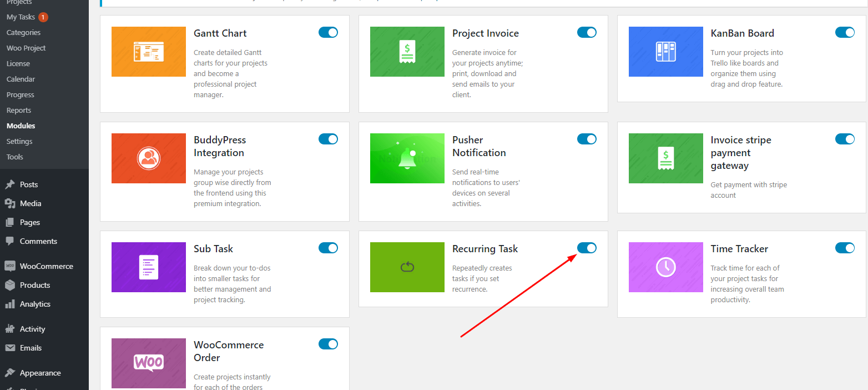The width and height of the screenshot is (868, 390).
Task: Open Settings from the project sidebar
Action: (x=19, y=141)
